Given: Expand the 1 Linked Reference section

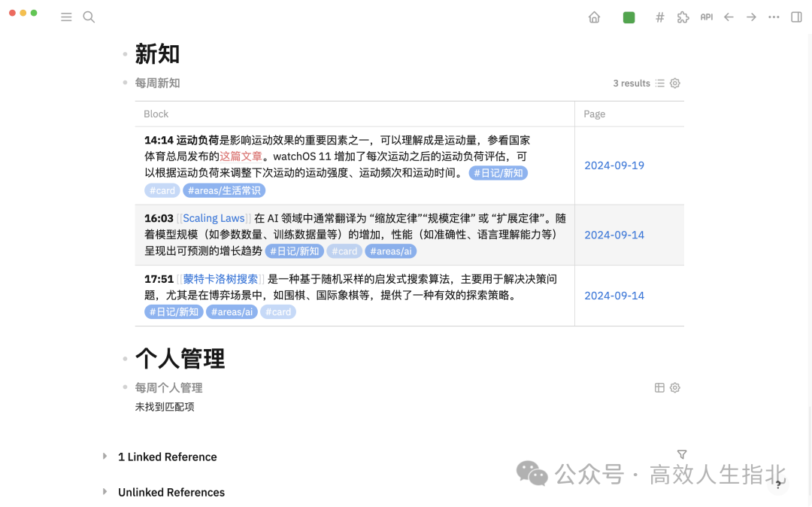Looking at the screenshot, I should point(105,457).
